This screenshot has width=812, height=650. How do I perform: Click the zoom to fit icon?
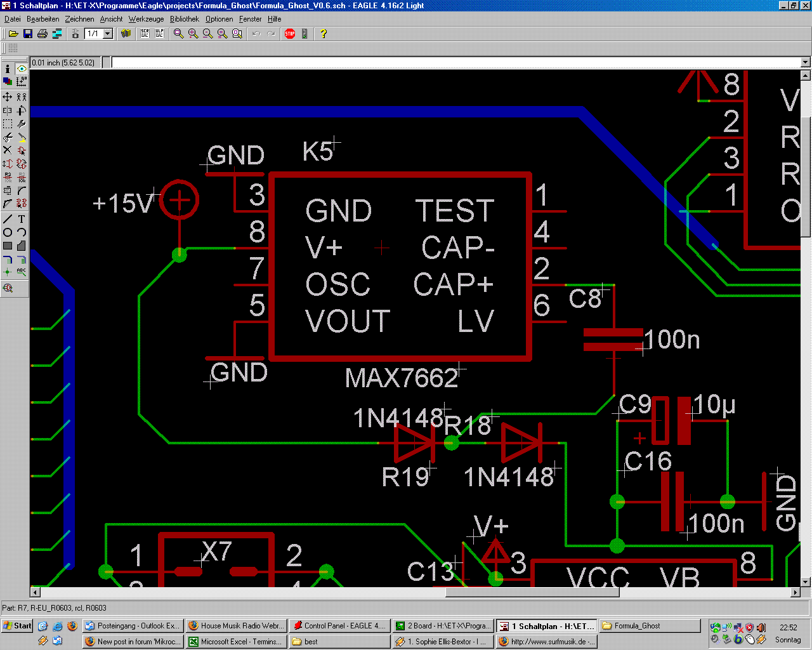pos(179,34)
